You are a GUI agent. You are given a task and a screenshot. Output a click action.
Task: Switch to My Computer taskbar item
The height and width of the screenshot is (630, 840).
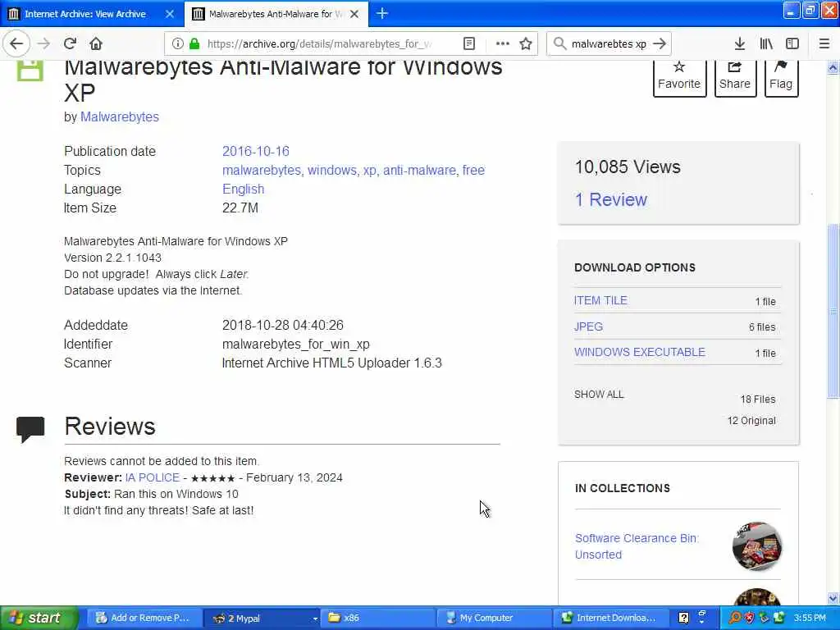pyautogui.click(x=494, y=618)
